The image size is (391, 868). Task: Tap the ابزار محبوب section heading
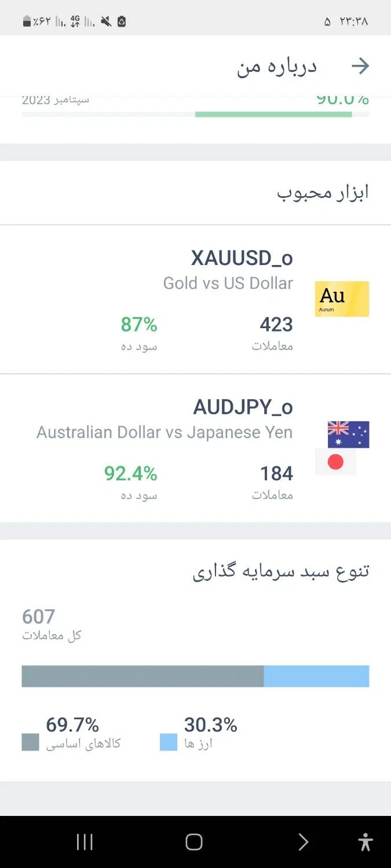coord(323,193)
